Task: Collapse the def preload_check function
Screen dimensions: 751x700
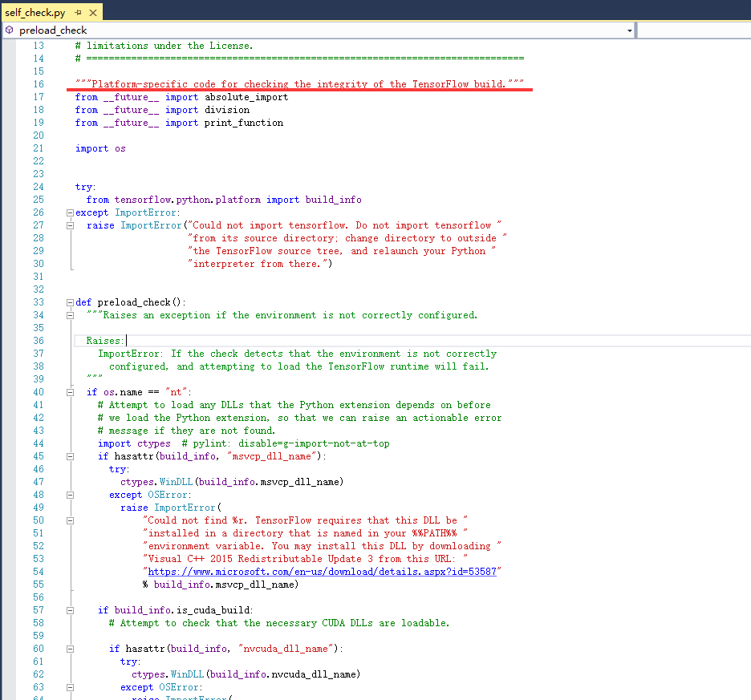Action: click(x=71, y=302)
